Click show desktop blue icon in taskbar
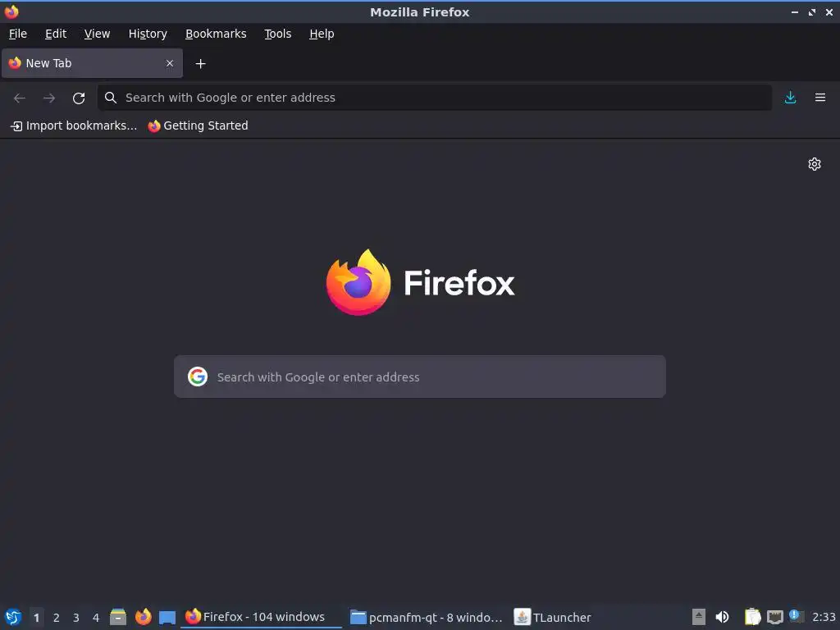The height and width of the screenshot is (630, 840). [x=167, y=618]
